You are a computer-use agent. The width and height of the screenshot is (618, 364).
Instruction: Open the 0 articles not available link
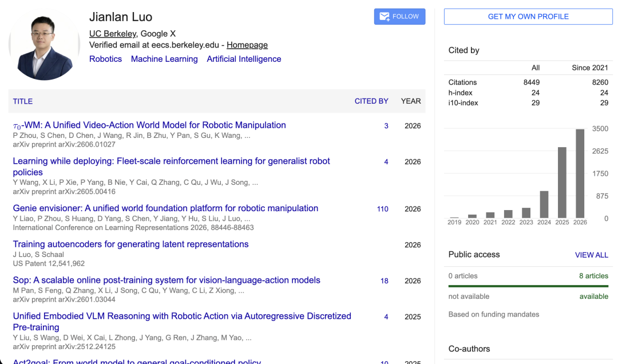[x=463, y=276]
